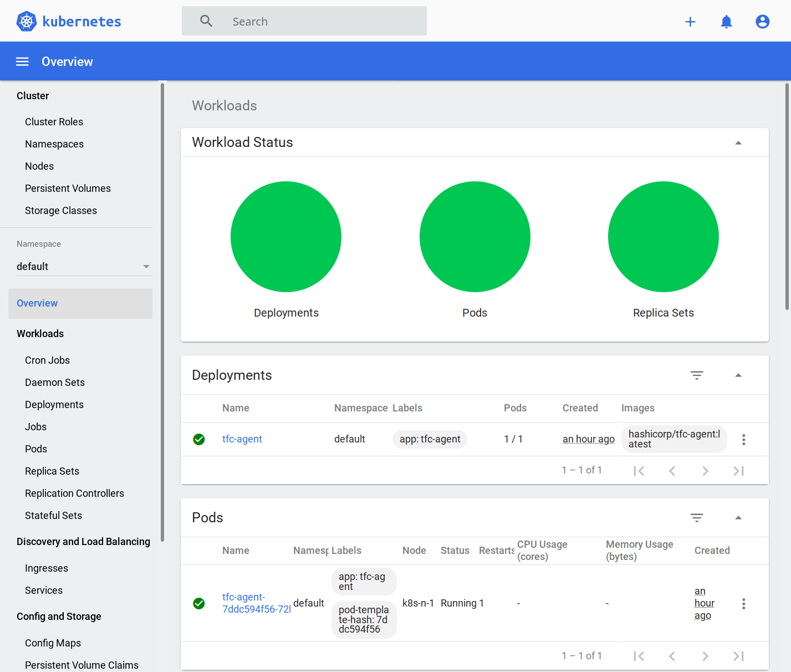The width and height of the screenshot is (791, 672).
Task: Click Discovery and Load Balancing heading
Action: point(83,542)
